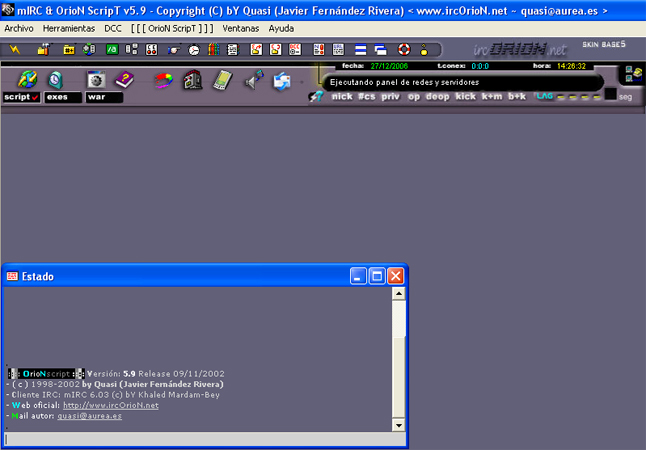
Task: Maximize the Estado window
Action: click(x=377, y=276)
